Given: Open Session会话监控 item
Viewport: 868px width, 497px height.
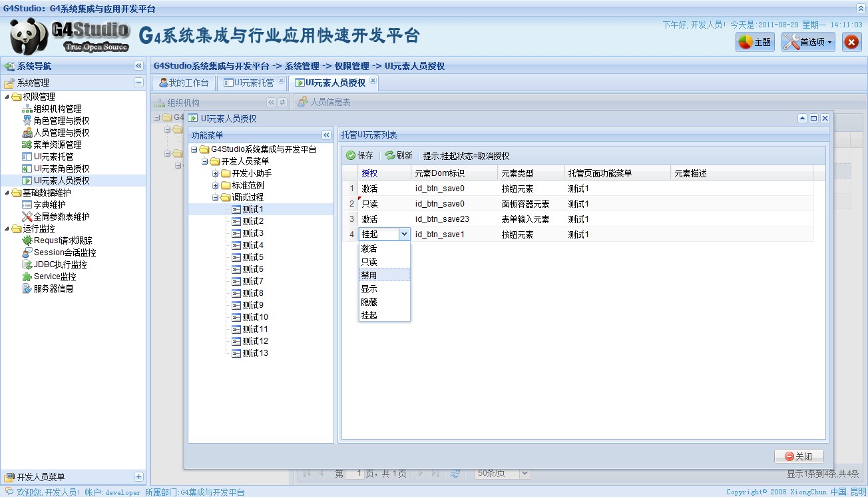Looking at the screenshot, I should click(65, 253).
